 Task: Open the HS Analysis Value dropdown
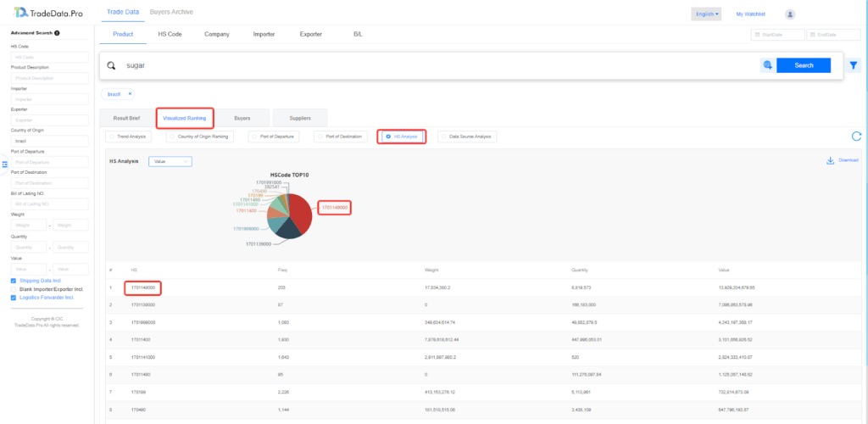click(170, 161)
